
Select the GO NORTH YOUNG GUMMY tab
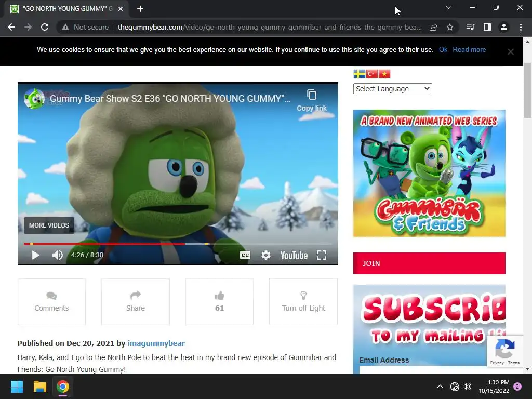pyautogui.click(x=66, y=9)
